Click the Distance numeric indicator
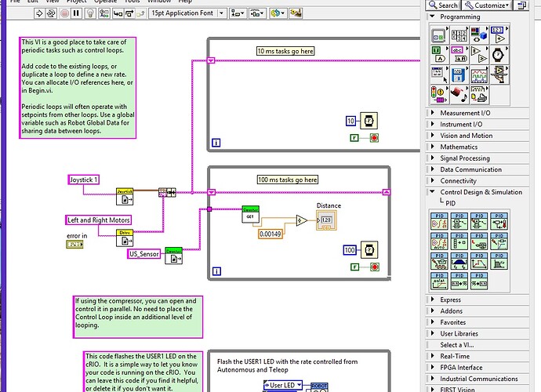The image size is (541, 392). [326, 220]
